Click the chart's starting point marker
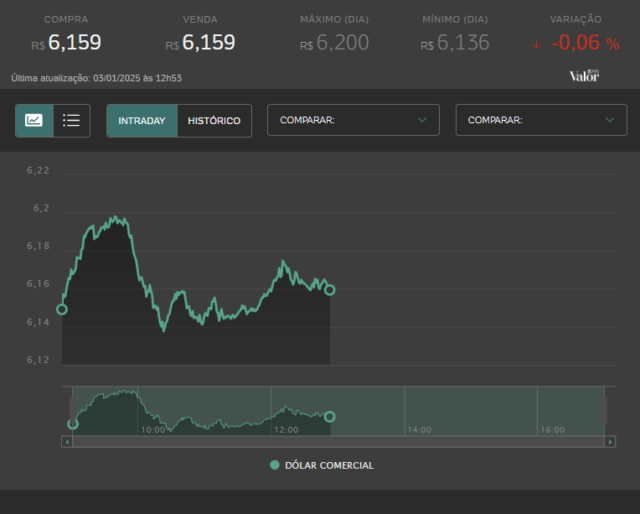 62,309
